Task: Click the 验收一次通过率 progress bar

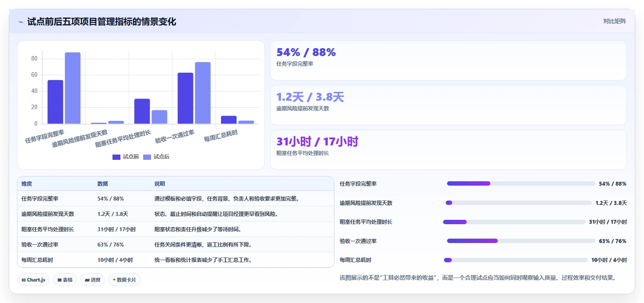Action: [521, 241]
